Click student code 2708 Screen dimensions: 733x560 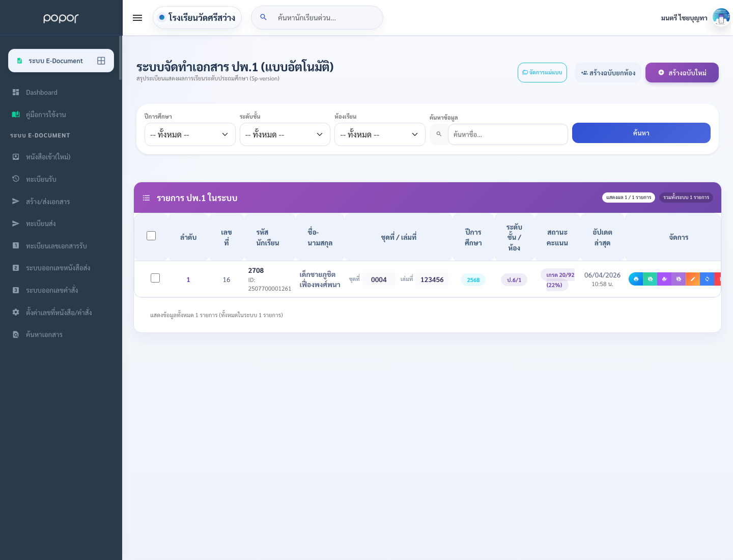point(256,270)
